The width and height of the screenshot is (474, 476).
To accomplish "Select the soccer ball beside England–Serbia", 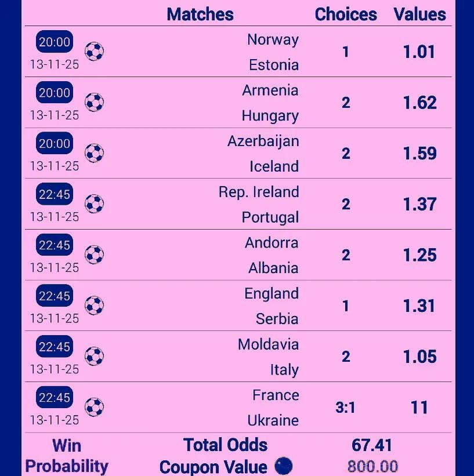I will click(94, 306).
